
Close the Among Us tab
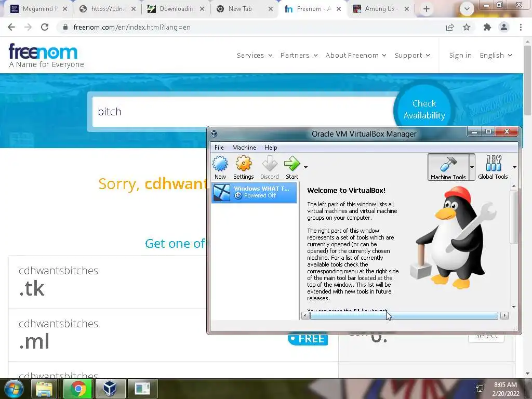407,9
